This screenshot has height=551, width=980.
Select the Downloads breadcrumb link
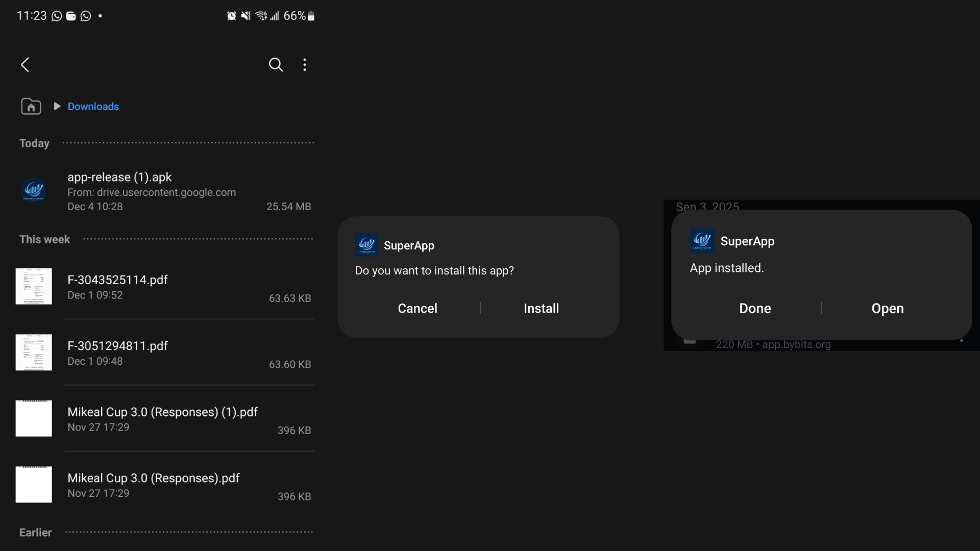point(93,107)
